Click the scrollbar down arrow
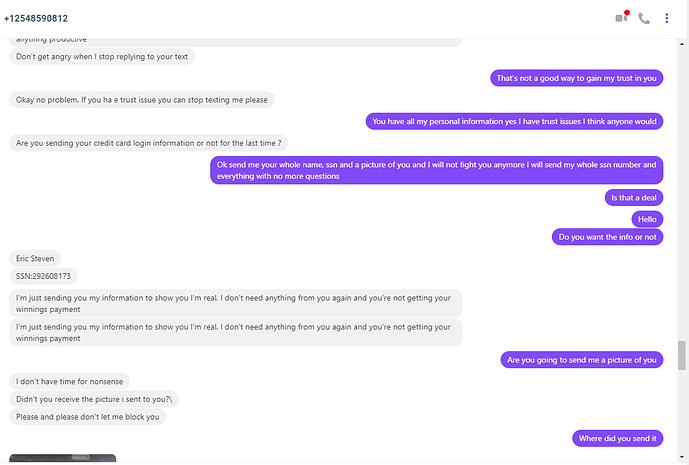The image size is (689, 465). pyautogui.click(x=682, y=457)
